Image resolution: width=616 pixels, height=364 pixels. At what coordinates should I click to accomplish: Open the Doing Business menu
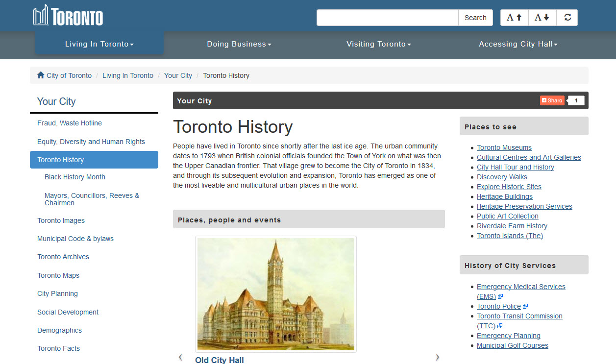[x=239, y=44]
